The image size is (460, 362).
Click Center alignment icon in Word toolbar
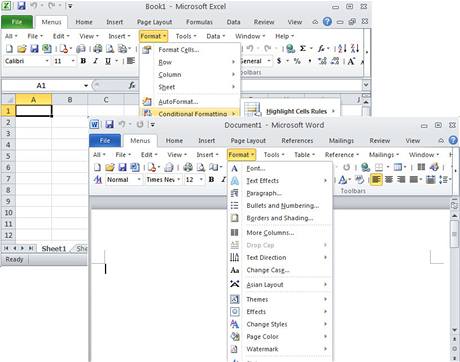click(389, 179)
